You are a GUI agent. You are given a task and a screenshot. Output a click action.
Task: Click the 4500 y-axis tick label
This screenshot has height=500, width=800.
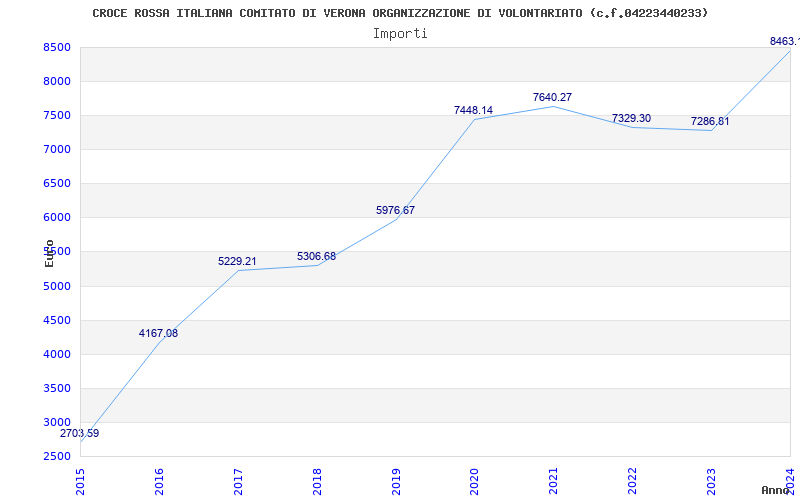57,320
